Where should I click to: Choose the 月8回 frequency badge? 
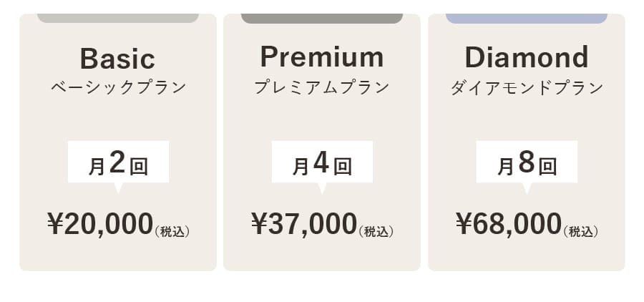pos(527,162)
